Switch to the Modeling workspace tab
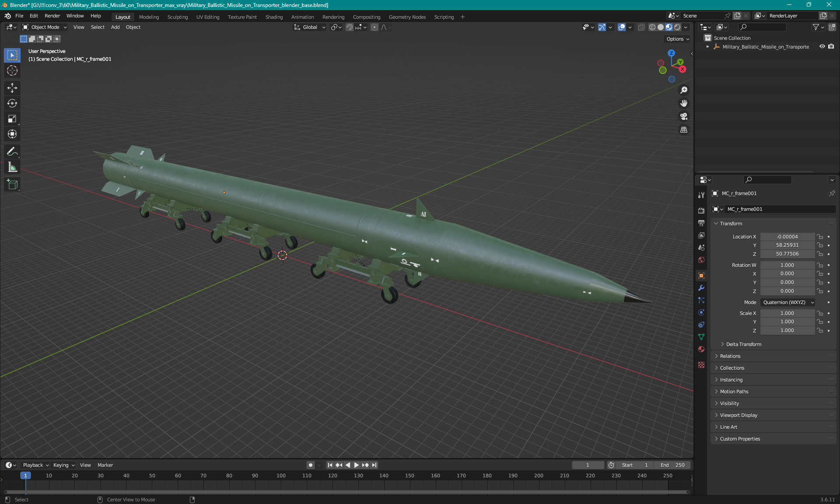This screenshot has height=504, width=840. coord(149,17)
